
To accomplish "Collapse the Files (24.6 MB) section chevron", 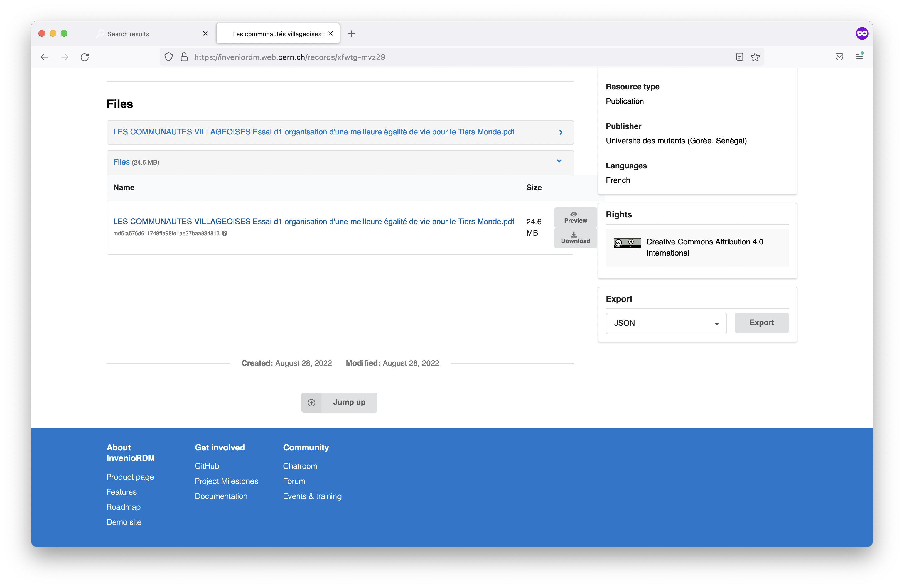I will click(x=559, y=161).
